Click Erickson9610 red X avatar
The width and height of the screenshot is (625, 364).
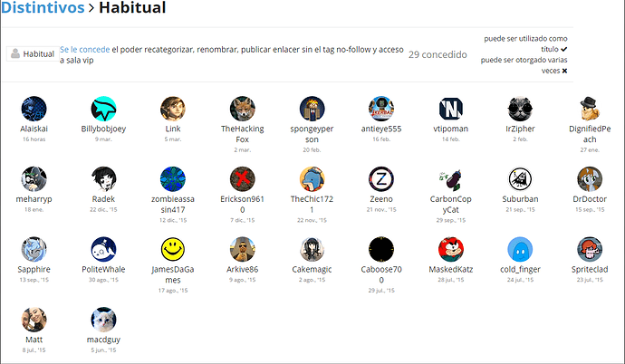tap(243, 178)
